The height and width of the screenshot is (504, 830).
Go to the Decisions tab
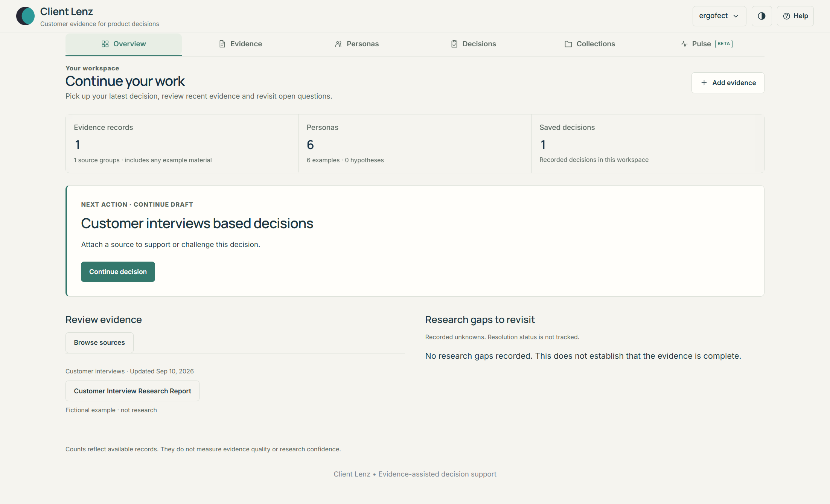click(473, 44)
